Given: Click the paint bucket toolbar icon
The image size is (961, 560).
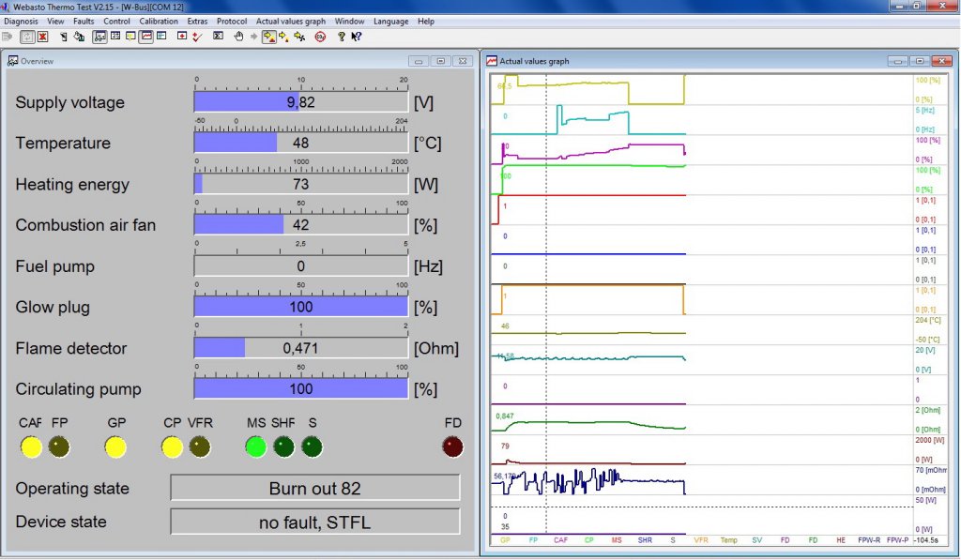Looking at the screenshot, I should [79, 37].
